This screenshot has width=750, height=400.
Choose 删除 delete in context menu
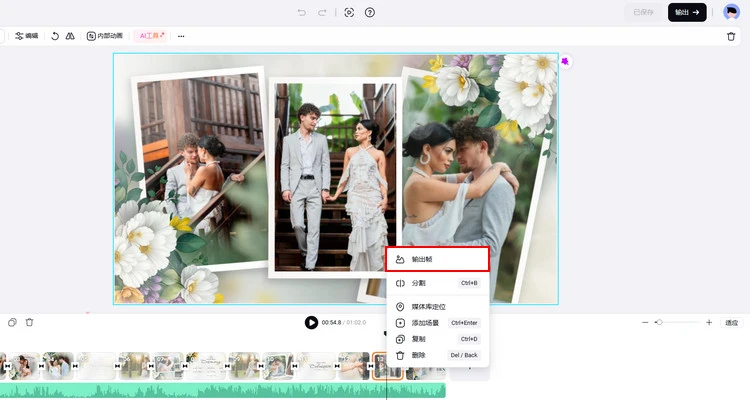[x=437, y=355]
